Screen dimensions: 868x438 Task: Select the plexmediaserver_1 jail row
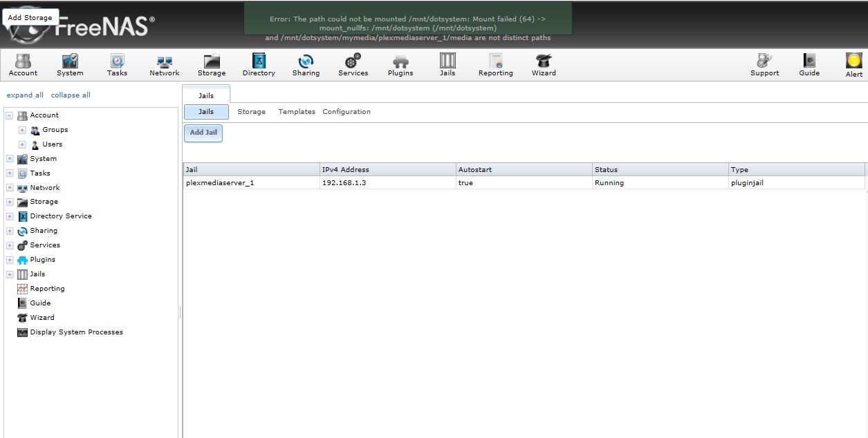pyautogui.click(x=220, y=183)
